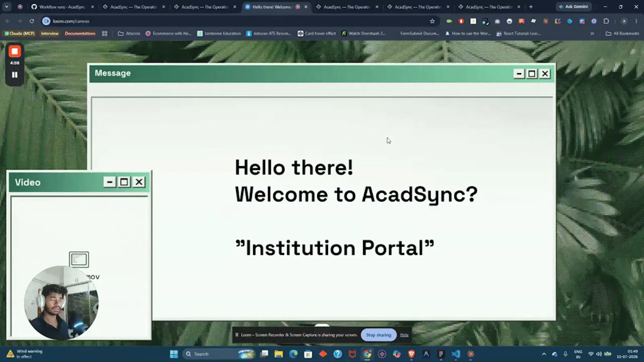644x362 pixels.
Task: Open the tab groups grid icon in bookmarks bar
Action: pos(105,34)
